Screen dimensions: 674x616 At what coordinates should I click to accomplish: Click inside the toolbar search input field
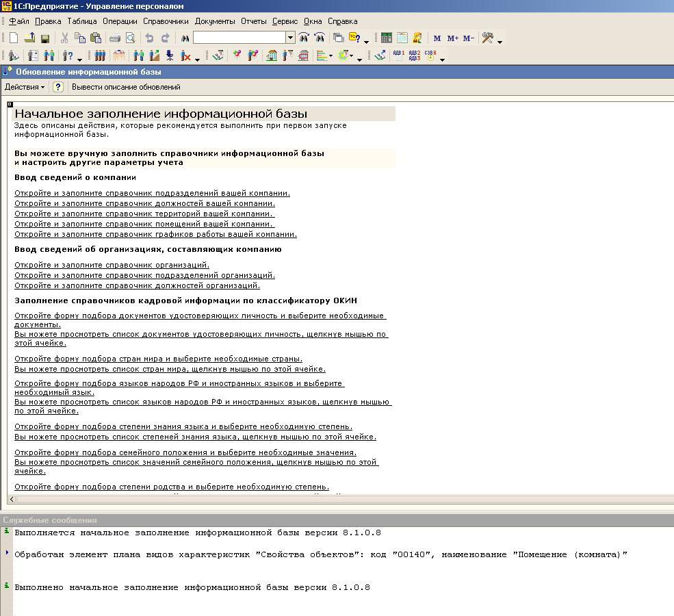(239, 38)
